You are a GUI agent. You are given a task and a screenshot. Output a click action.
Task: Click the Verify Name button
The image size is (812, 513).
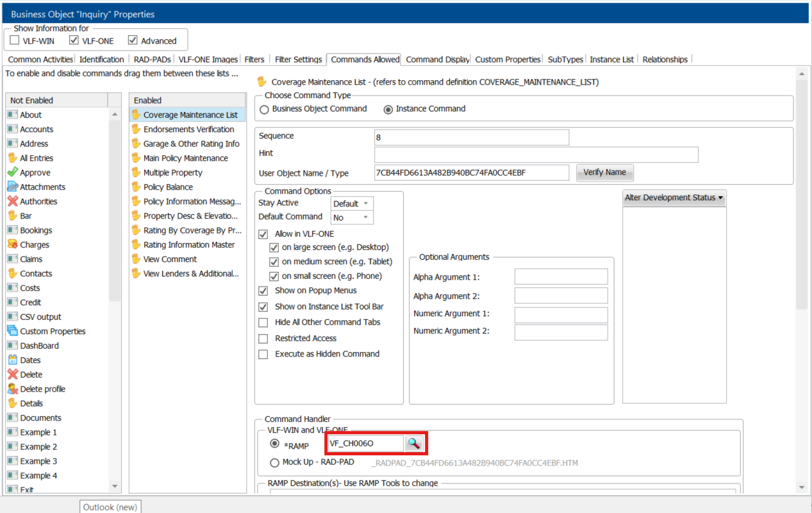point(604,172)
